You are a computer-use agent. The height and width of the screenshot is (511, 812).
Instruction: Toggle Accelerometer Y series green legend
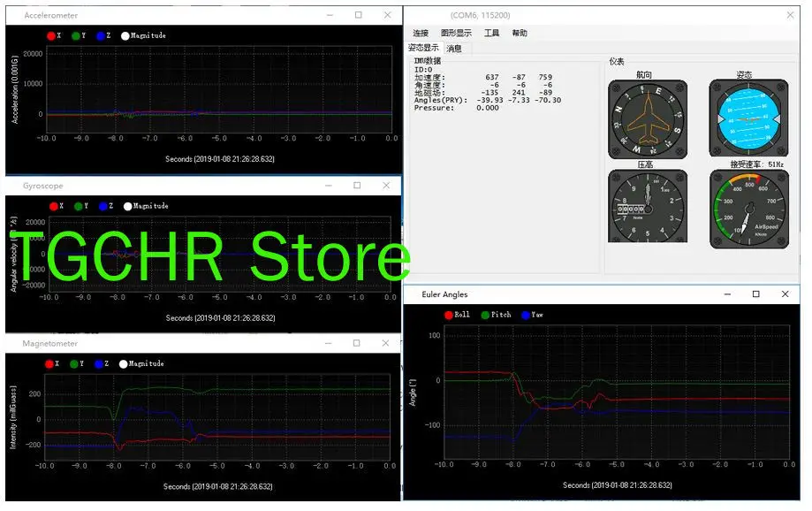(x=79, y=35)
